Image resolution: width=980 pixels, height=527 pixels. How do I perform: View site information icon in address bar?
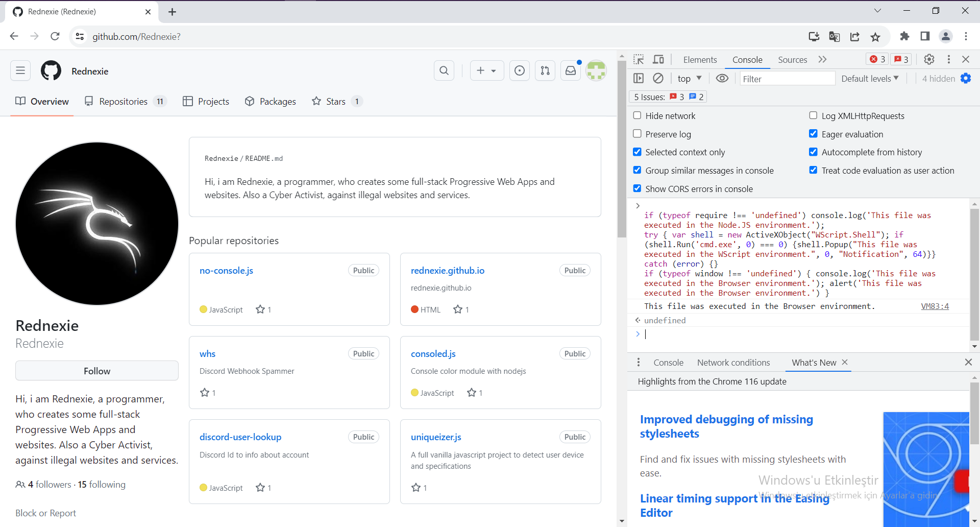click(80, 36)
